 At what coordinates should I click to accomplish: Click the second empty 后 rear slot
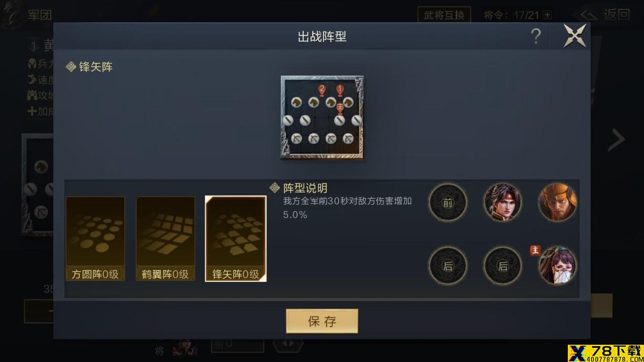[x=503, y=266]
